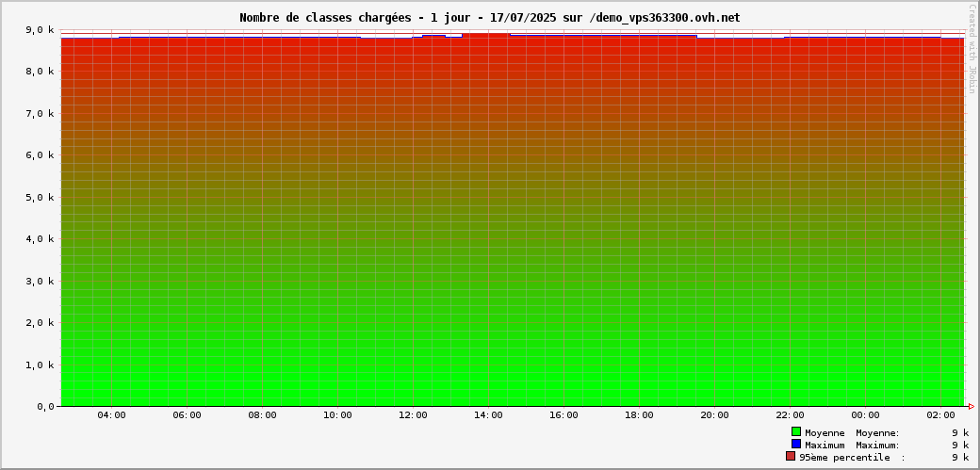
Task: Select the 'Moyenne Moyenne:' legend label
Action: coord(852,432)
